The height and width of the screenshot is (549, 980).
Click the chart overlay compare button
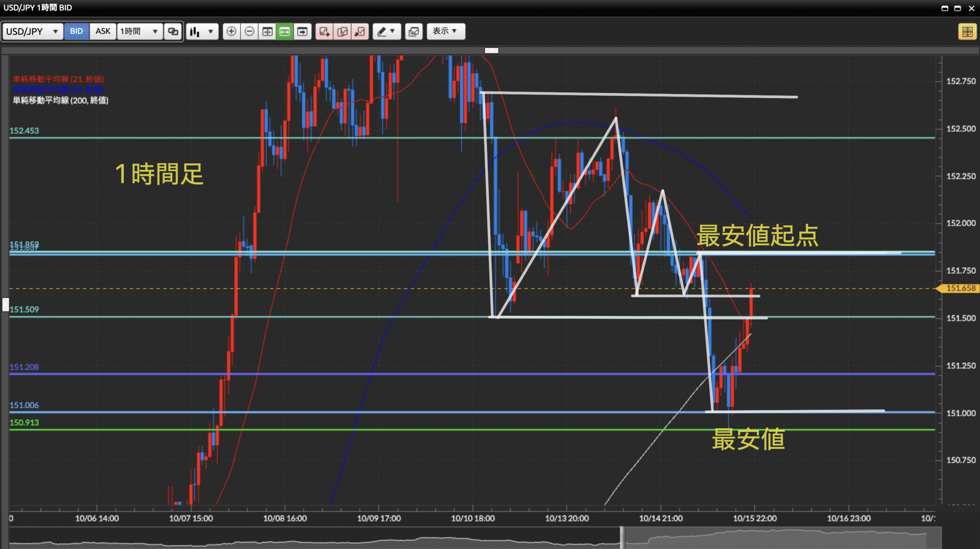click(x=413, y=31)
